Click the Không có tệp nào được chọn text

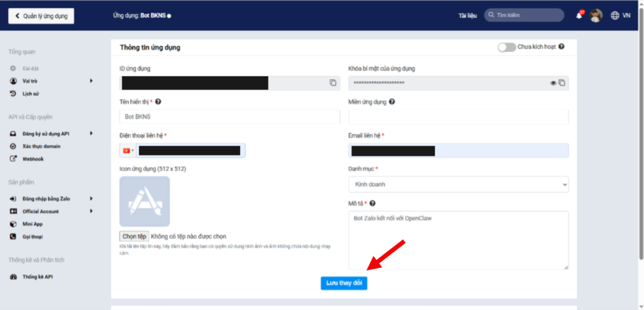189,236
